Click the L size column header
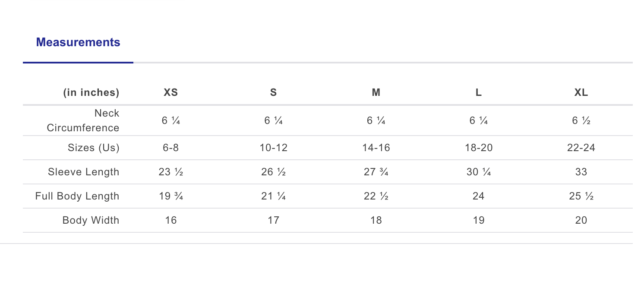The width and height of the screenshot is (644, 304). click(x=478, y=92)
